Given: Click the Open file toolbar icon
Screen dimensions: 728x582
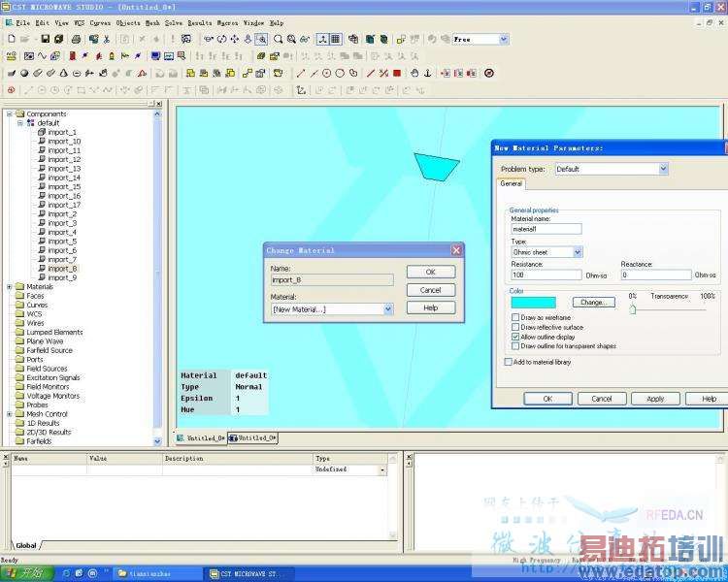Looking at the screenshot, I should tap(25, 39).
